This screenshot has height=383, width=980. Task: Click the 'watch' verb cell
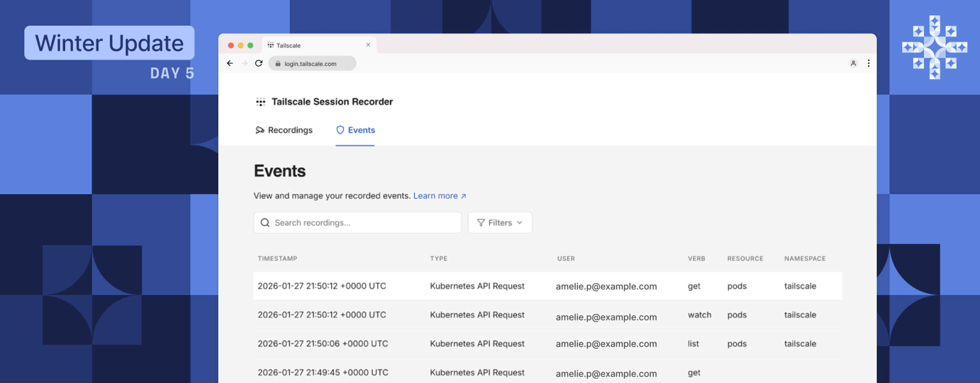click(699, 315)
